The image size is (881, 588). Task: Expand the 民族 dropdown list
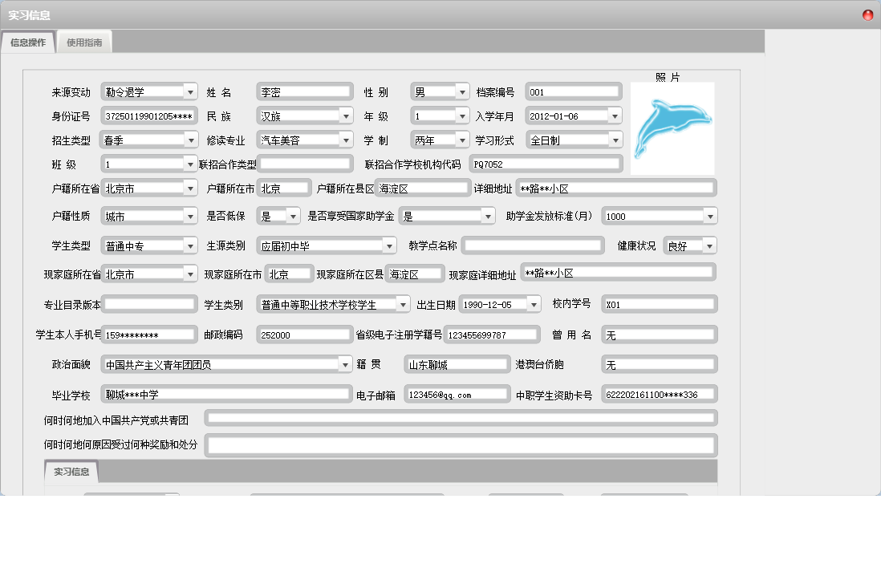[x=345, y=116]
